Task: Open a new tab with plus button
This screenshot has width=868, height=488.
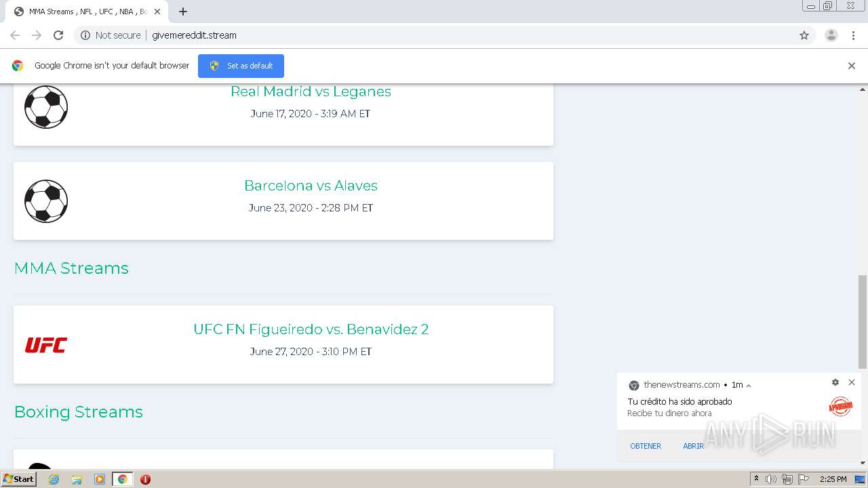Action: pyautogui.click(x=183, y=12)
